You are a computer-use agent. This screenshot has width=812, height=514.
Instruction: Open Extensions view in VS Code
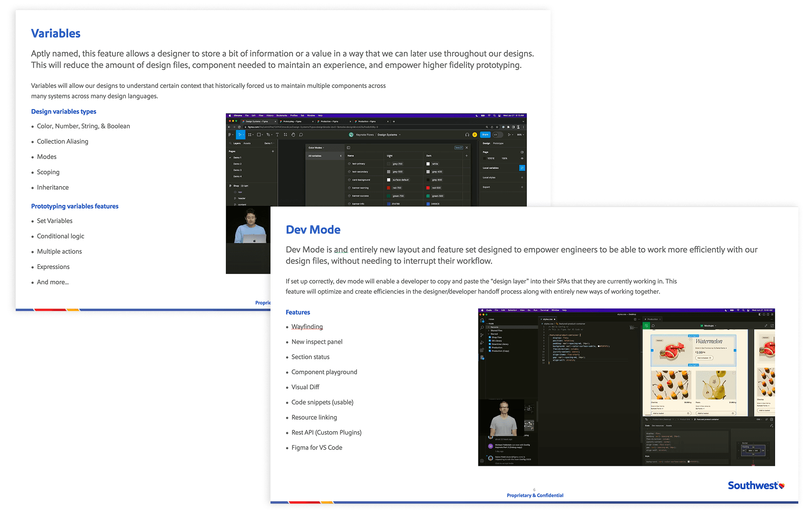482,350
